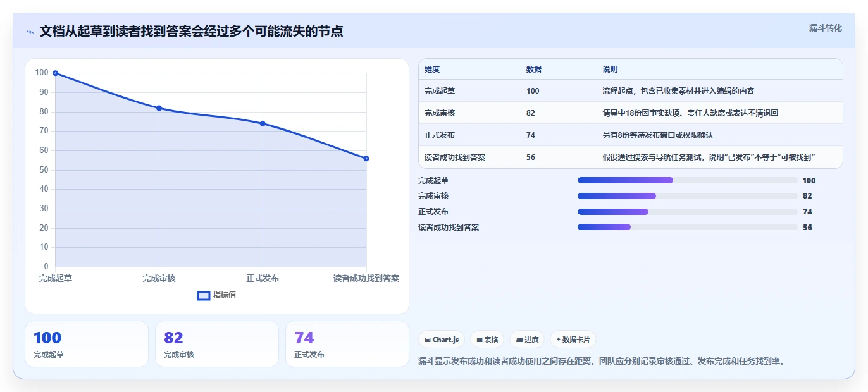The width and height of the screenshot is (868, 392).
Task: Click the 说明 table column header
Action: (x=610, y=70)
